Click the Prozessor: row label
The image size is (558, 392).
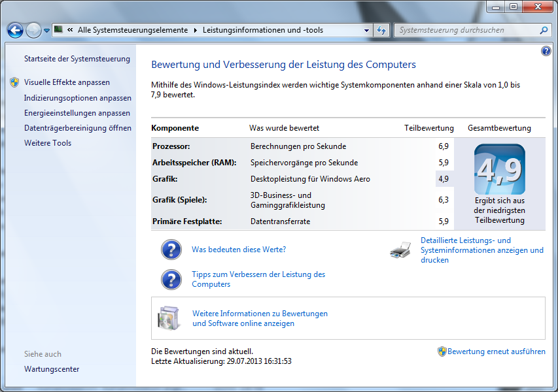pos(171,146)
